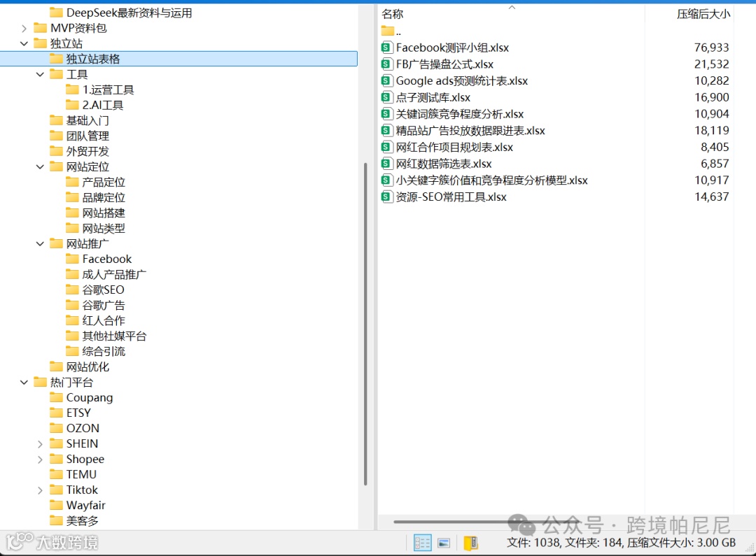Select the 小关键字簇价值和竞争程度分析模型.xlsx icon

[x=386, y=180]
